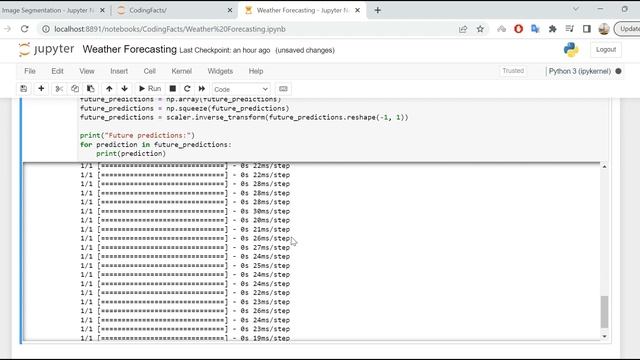Open the Widgets menu

(x=220, y=71)
